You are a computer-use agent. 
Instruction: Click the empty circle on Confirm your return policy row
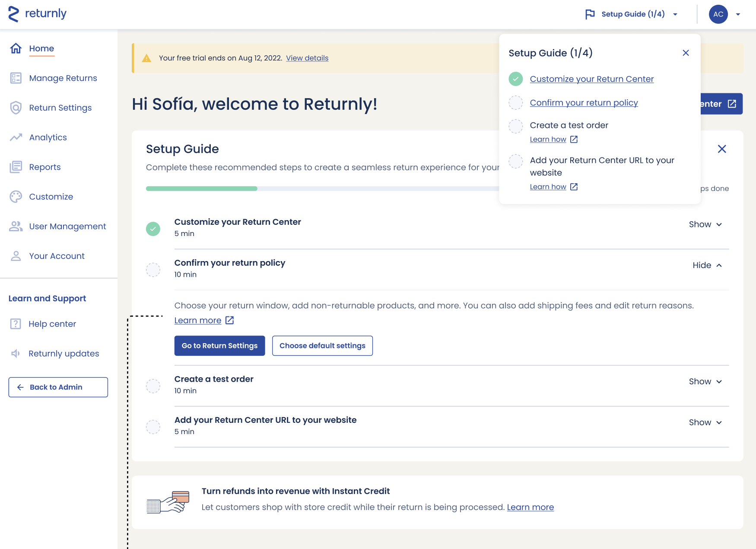click(x=153, y=270)
